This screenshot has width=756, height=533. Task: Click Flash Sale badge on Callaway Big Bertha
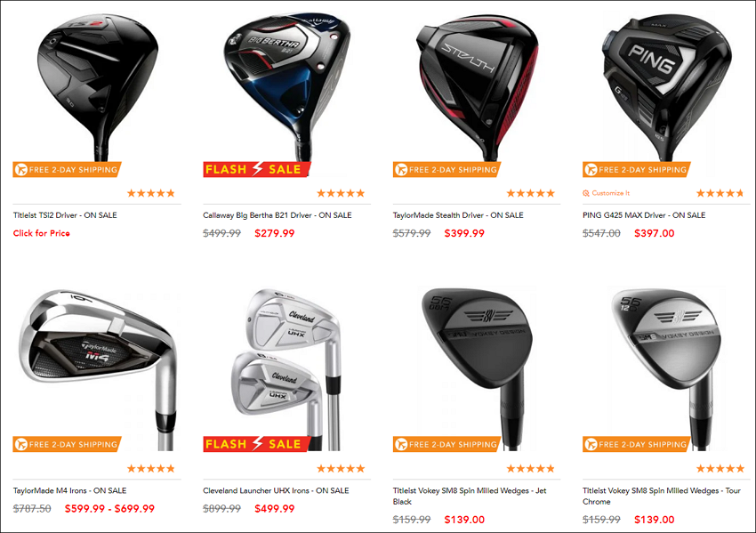coord(256,169)
